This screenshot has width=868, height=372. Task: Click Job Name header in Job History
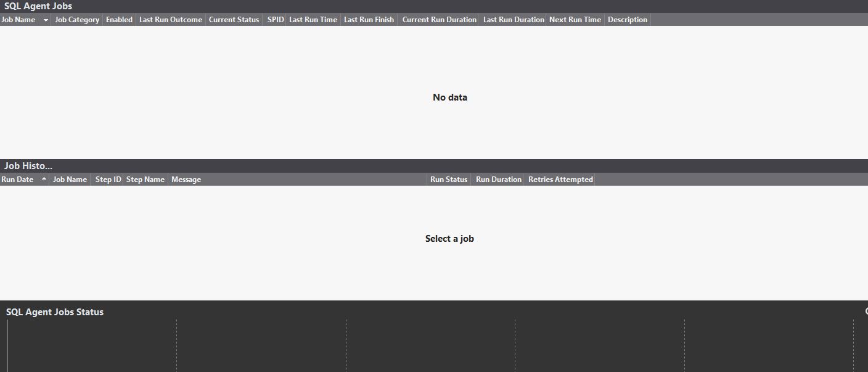(x=70, y=180)
